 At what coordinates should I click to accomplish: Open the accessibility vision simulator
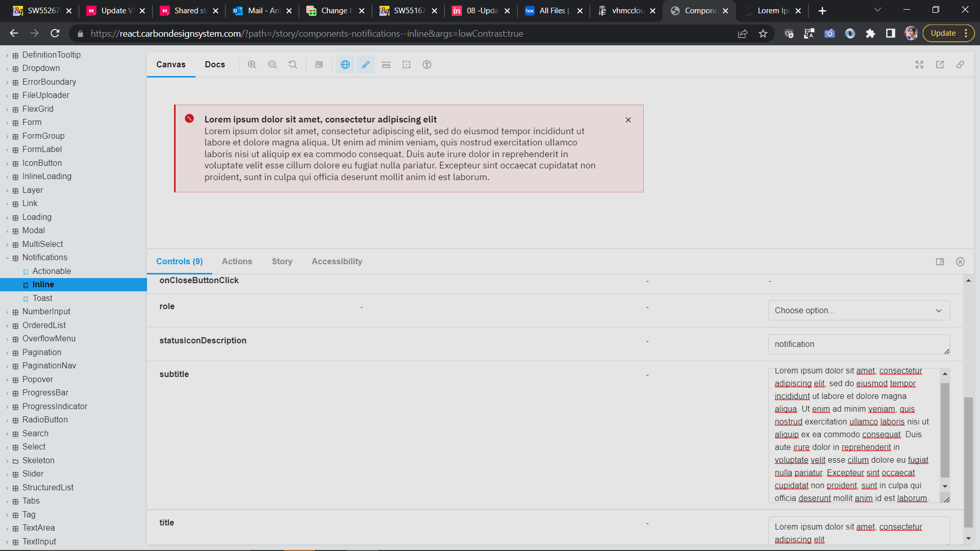[427, 65]
